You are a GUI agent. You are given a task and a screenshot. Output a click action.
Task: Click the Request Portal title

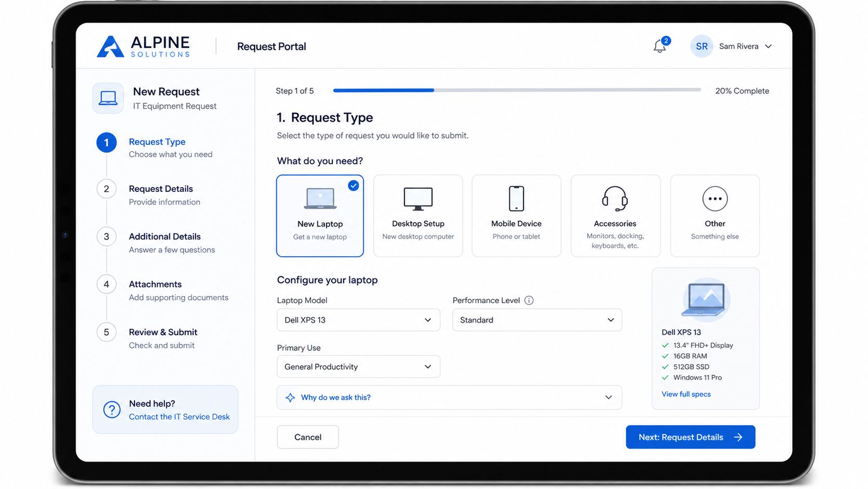[272, 47]
